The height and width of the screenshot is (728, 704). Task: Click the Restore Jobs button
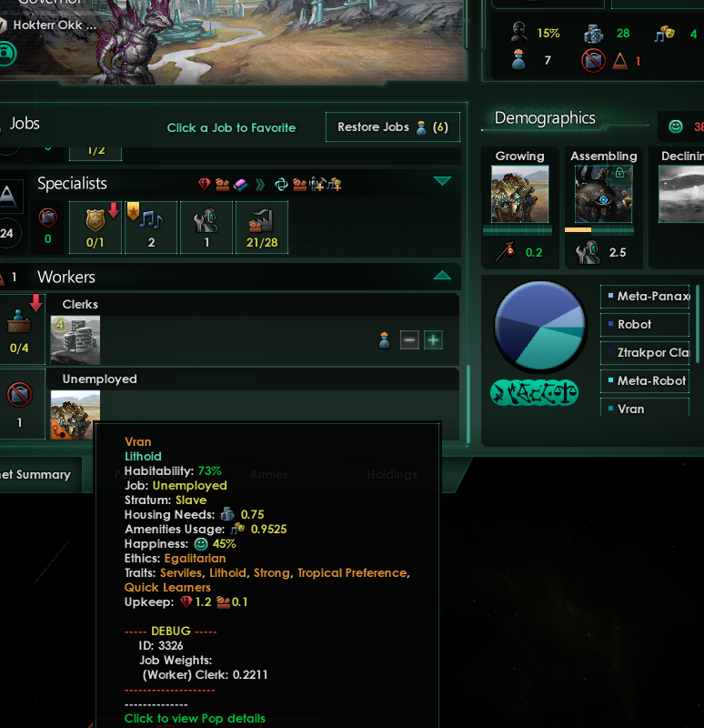pos(393,126)
